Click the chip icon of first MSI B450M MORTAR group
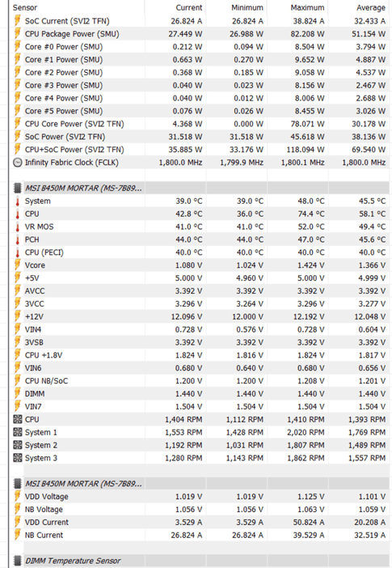This screenshot has width=392, height=568. (x=17, y=188)
